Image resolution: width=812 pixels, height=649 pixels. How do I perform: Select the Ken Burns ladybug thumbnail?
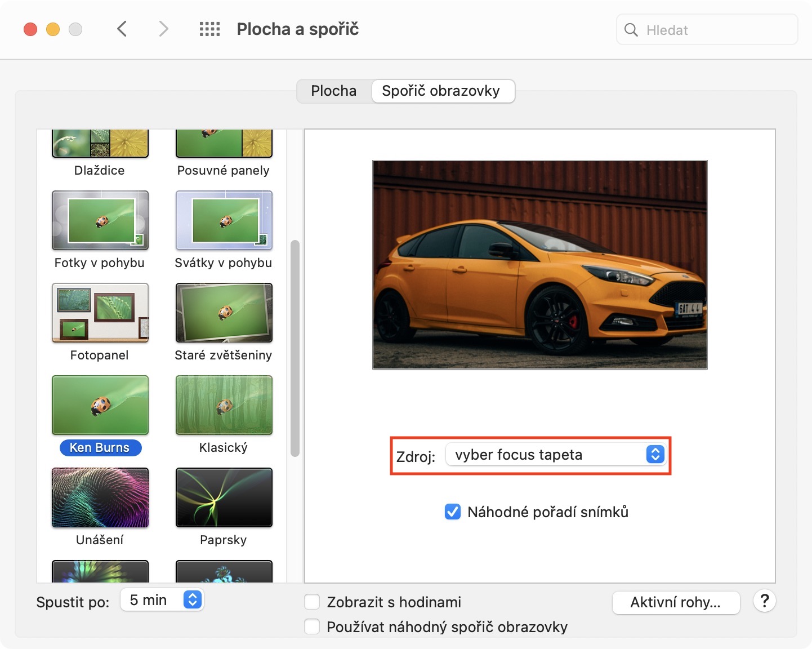100,405
